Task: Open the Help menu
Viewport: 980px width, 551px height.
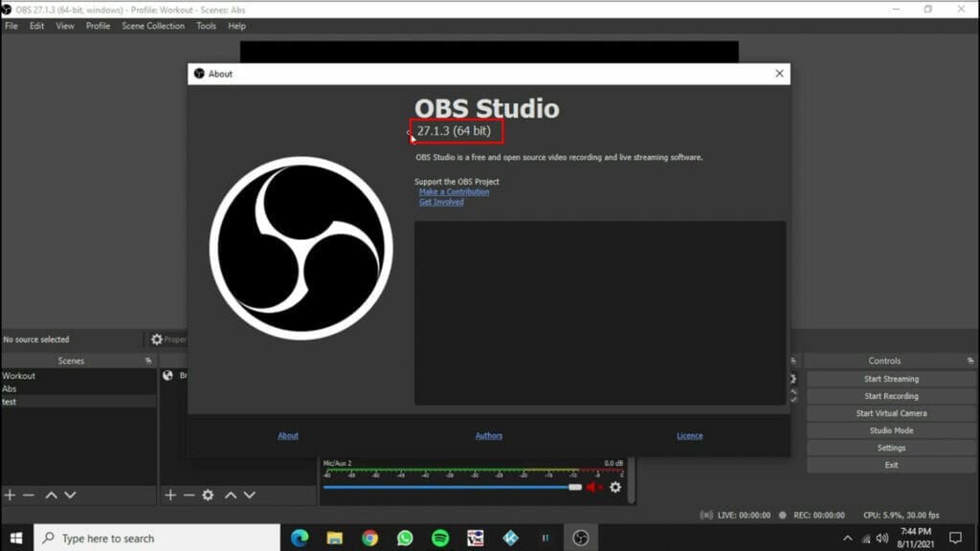Action: click(239, 26)
